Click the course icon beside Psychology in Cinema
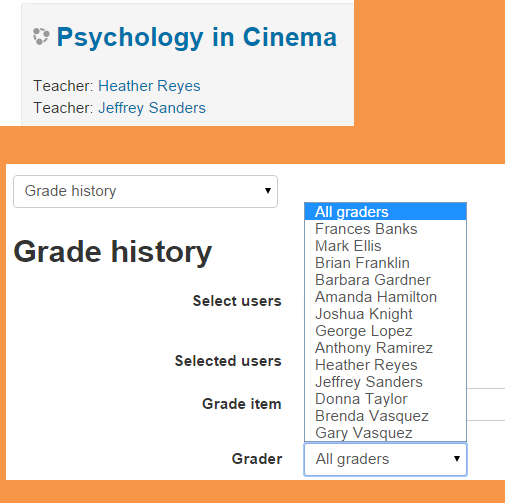The width and height of the screenshot is (505, 503). click(x=41, y=36)
